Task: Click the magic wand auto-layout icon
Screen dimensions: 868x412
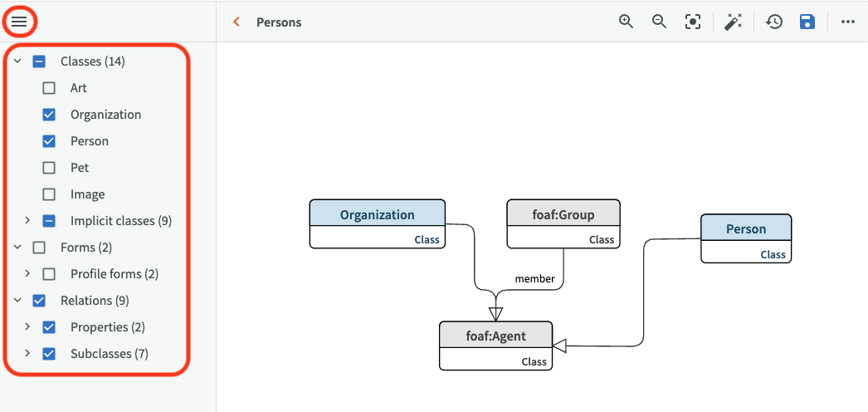Action: click(x=733, y=22)
